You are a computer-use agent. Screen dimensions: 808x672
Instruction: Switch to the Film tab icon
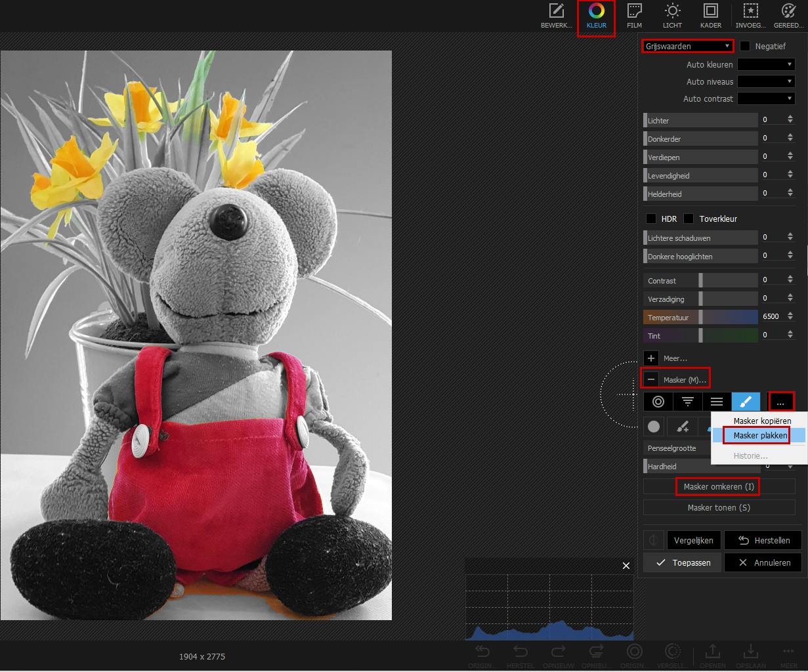(634, 17)
